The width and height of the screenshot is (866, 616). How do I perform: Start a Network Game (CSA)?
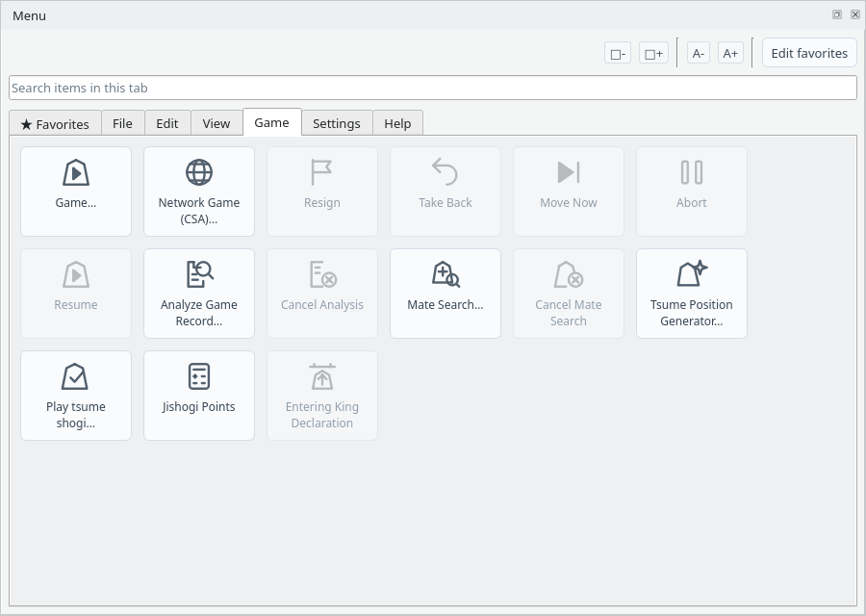point(199,192)
